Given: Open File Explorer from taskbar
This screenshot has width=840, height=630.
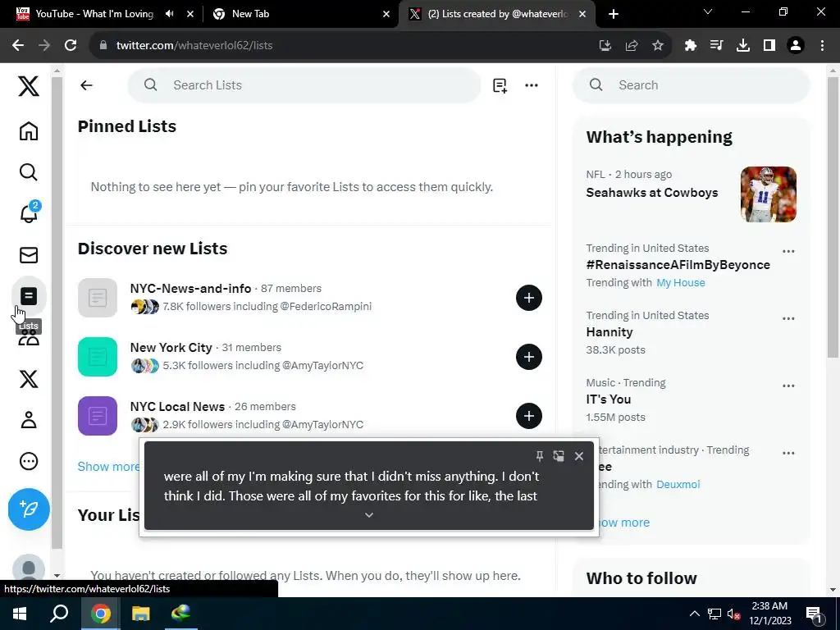Looking at the screenshot, I should pyautogui.click(x=140, y=614).
